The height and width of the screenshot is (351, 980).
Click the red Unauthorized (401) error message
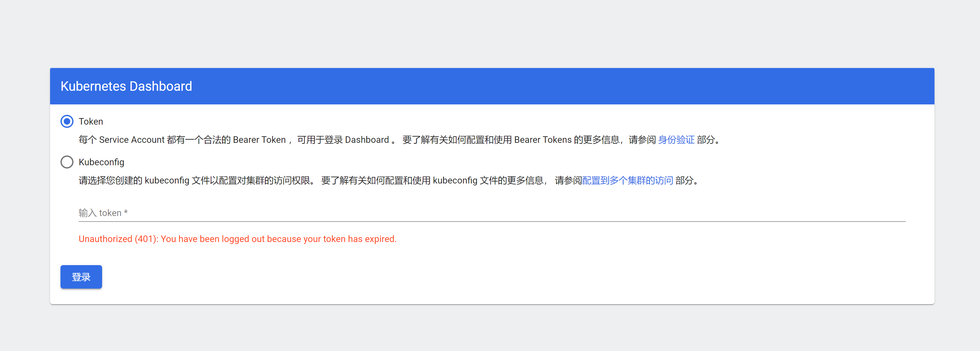[237, 239]
